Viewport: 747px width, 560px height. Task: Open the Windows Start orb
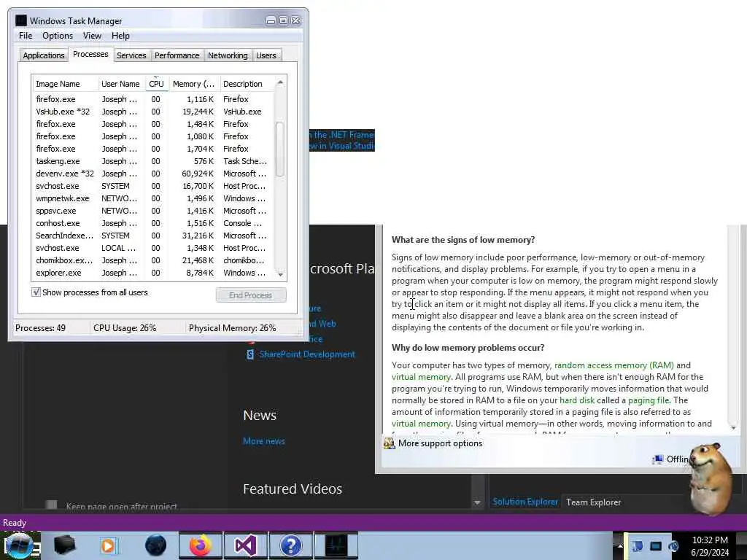(x=19, y=545)
